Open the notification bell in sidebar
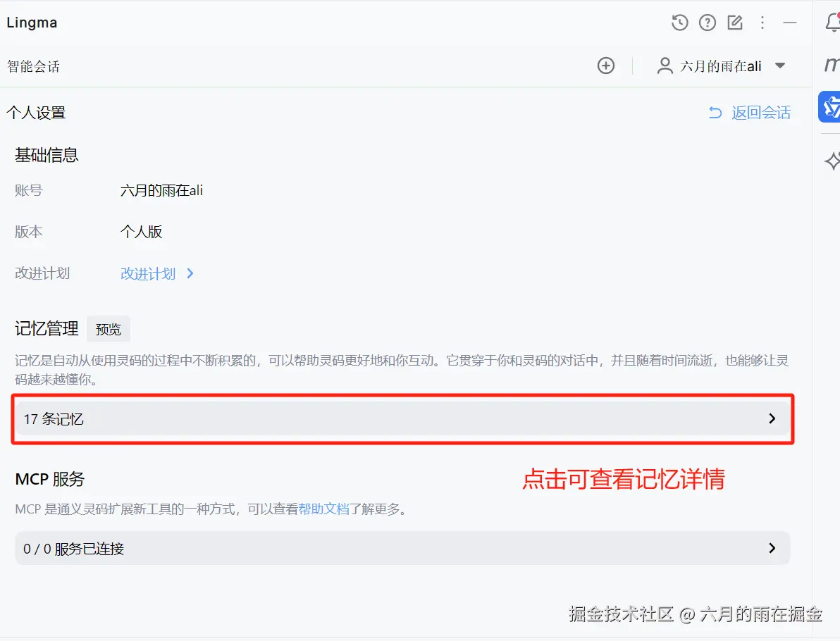Viewport: 840px width, 641px height. point(832,23)
